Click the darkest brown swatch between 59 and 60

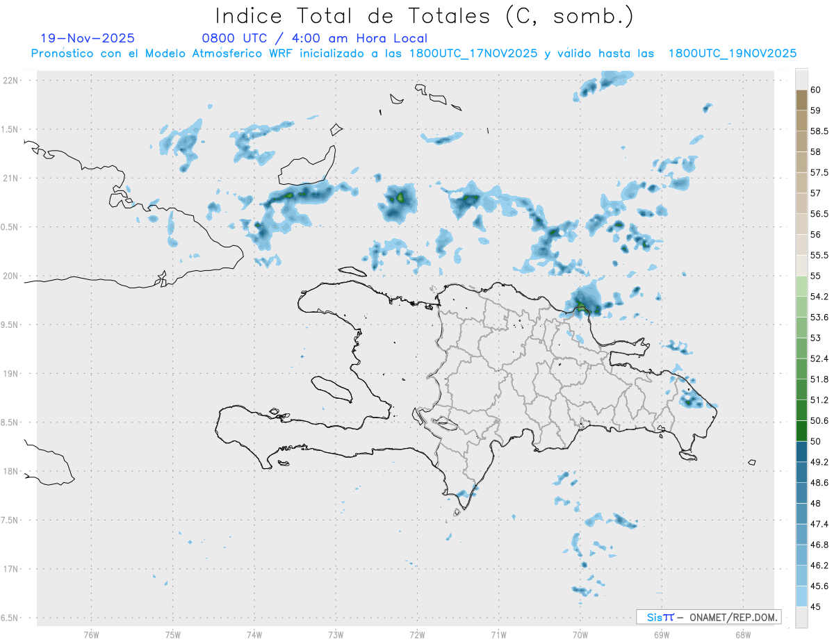[x=801, y=100]
